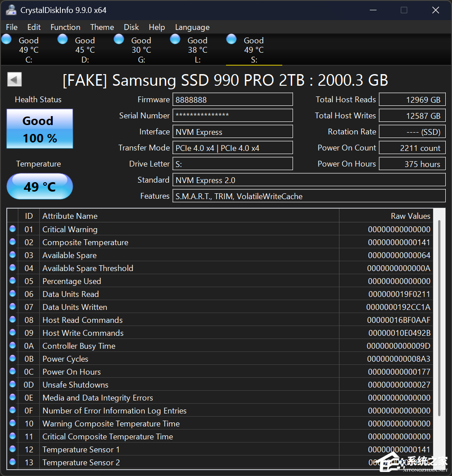Click the previous disk arrow button
This screenshot has height=476, width=452.
14,79
